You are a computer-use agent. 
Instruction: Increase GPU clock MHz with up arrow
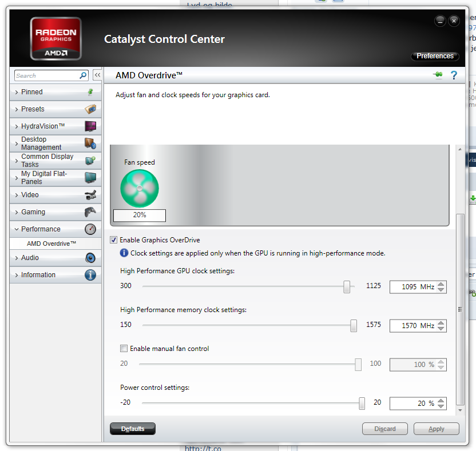pos(441,284)
